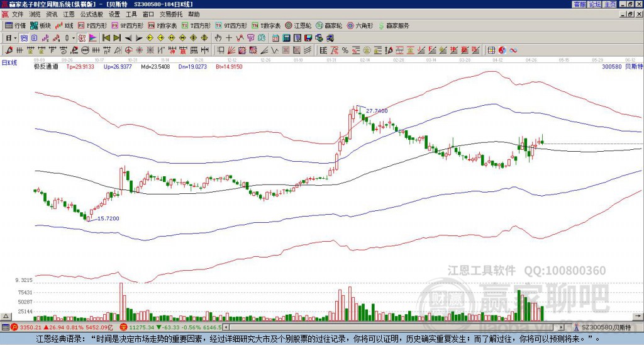Screen dimensions: 644x345
Task: Open the 资讯 menu
Action: click(x=52, y=14)
